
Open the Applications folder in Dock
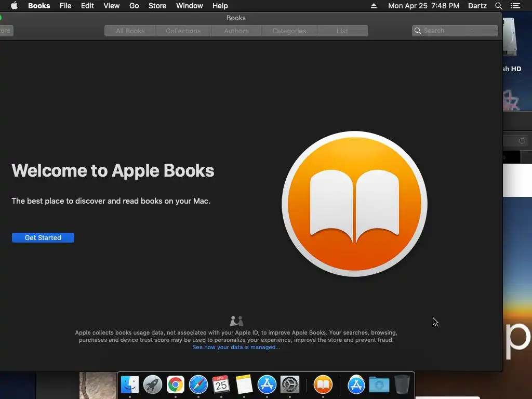point(356,384)
